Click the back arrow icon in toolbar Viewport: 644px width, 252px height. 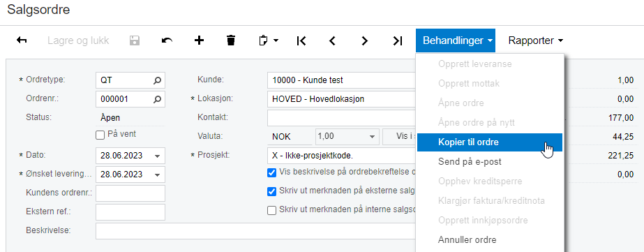(22, 40)
